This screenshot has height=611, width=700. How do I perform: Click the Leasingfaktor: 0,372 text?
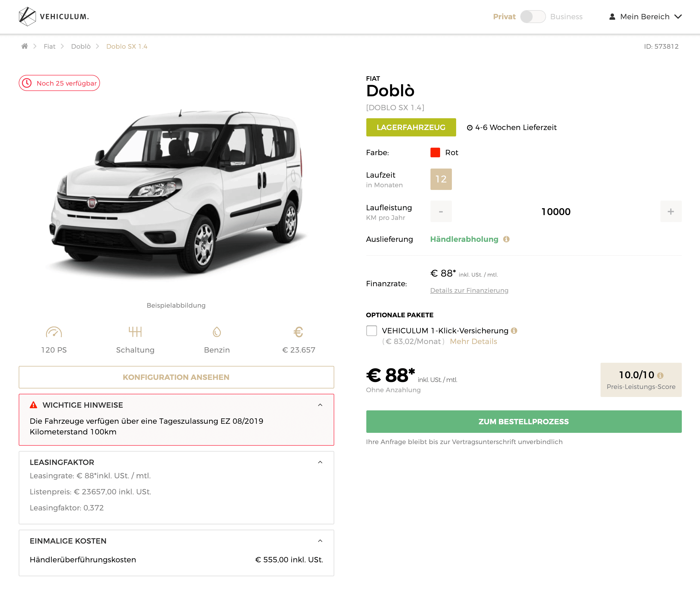67,508
